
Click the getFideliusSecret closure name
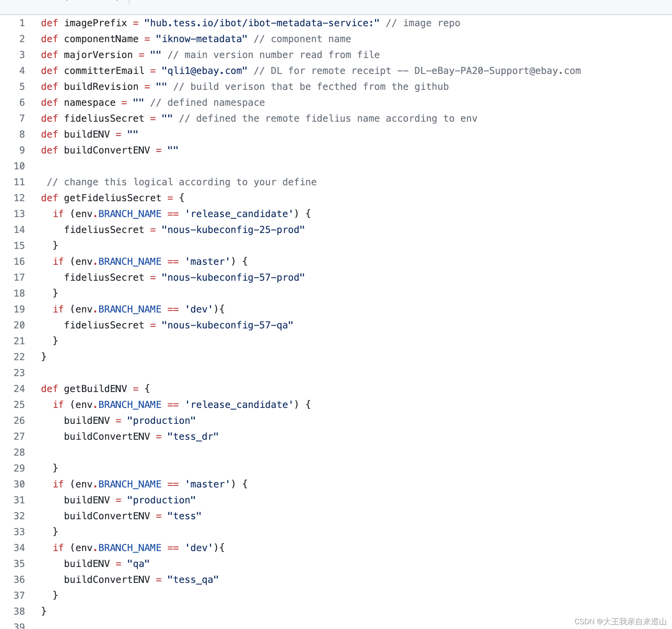click(x=113, y=198)
